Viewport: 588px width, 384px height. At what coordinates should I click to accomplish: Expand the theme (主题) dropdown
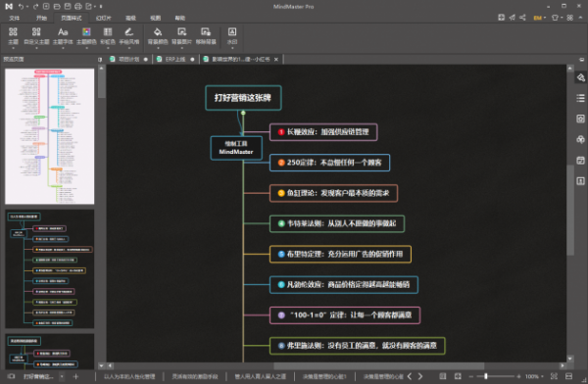[13, 48]
